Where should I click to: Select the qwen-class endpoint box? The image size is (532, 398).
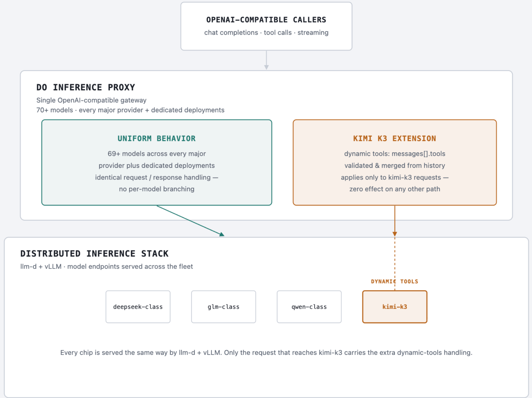pos(309,307)
